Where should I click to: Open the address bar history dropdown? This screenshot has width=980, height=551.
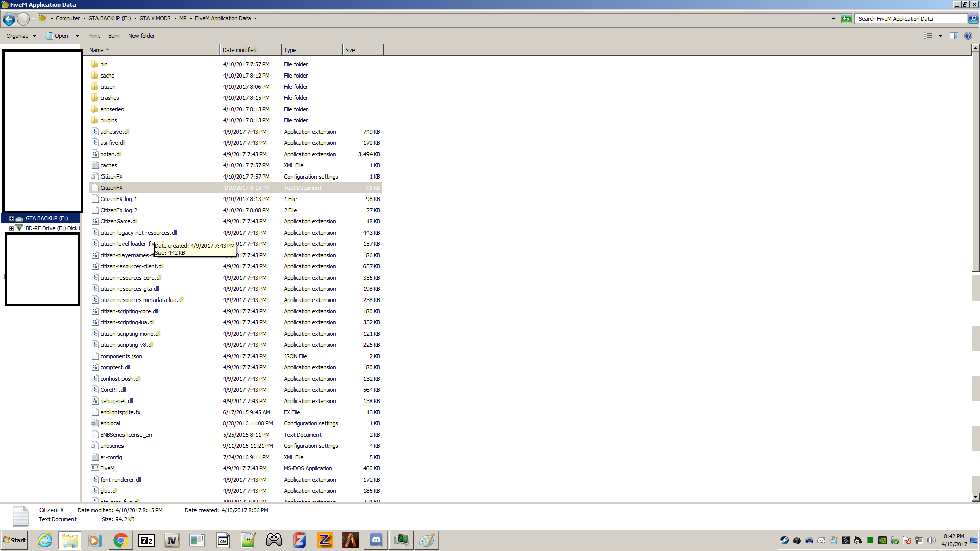tap(834, 19)
